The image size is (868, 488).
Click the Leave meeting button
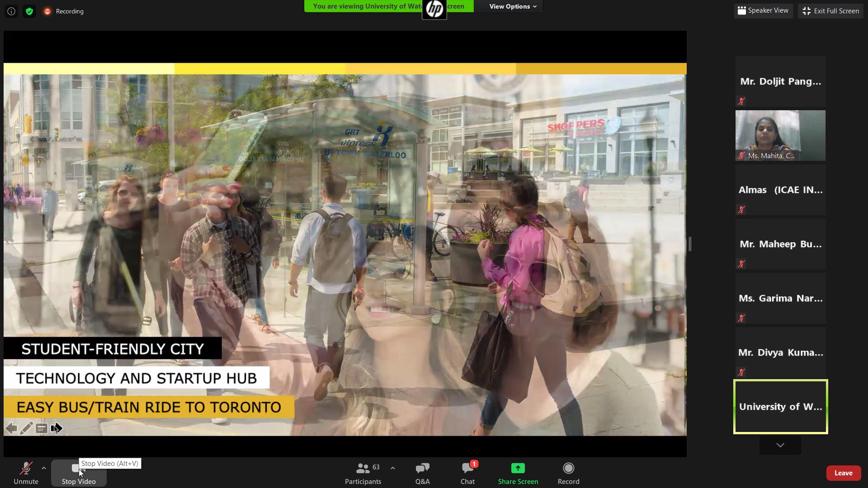843,473
